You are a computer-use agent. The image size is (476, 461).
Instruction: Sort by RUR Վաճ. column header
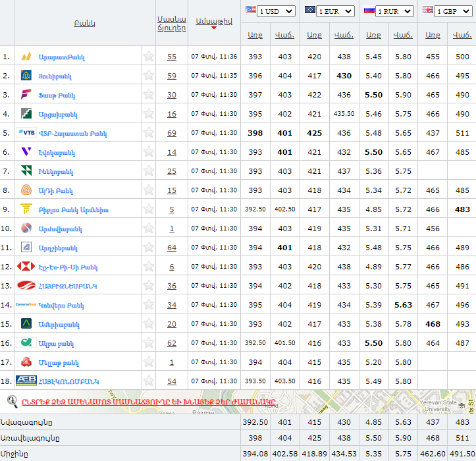[403, 35]
